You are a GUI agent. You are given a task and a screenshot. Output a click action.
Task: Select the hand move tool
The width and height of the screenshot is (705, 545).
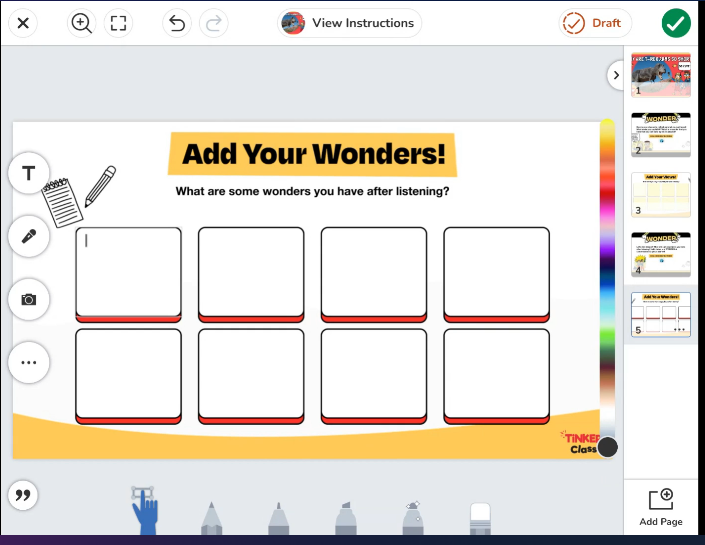(144, 511)
